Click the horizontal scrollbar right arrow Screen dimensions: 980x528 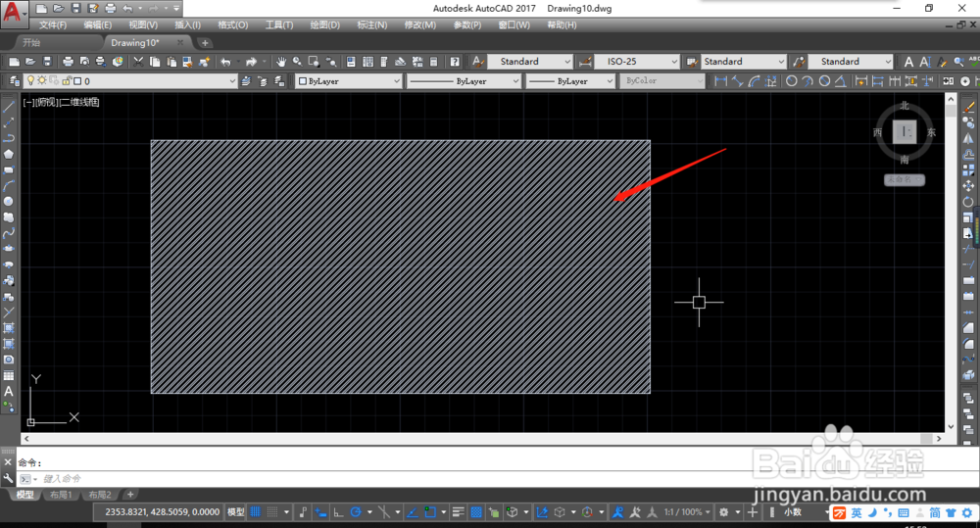[x=939, y=439]
